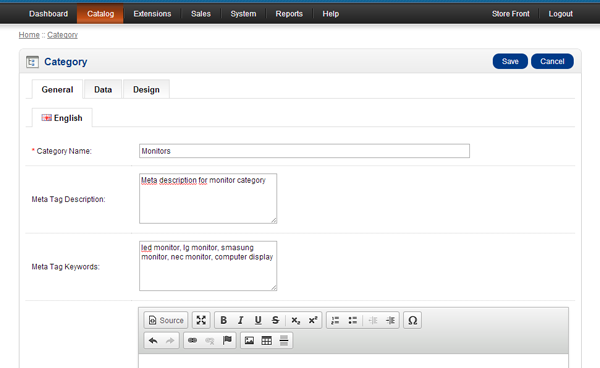The height and width of the screenshot is (368, 600).
Task: Open the System menu
Action: click(x=243, y=14)
